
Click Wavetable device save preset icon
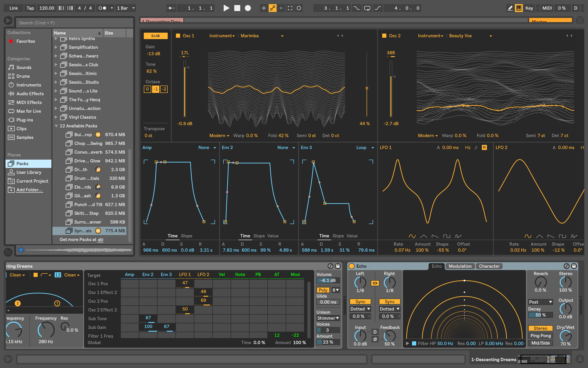338,266
